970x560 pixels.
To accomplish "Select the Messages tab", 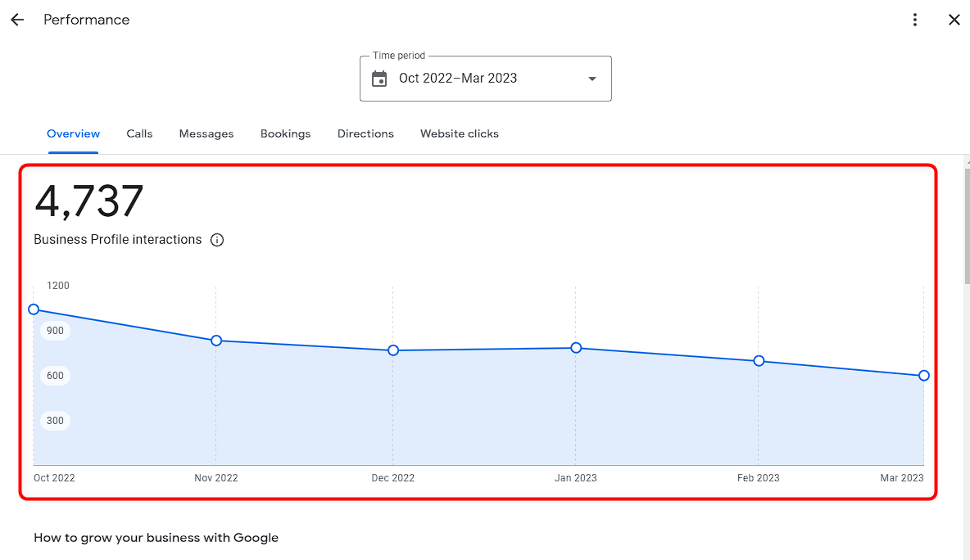I will click(206, 133).
